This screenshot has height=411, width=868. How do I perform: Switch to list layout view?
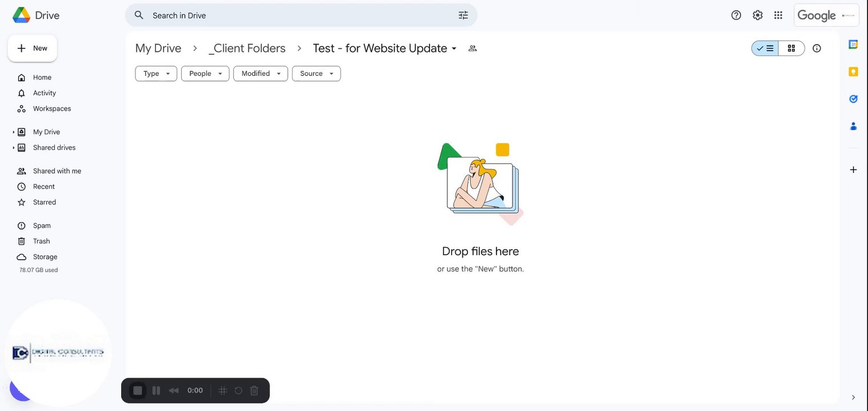pos(765,49)
